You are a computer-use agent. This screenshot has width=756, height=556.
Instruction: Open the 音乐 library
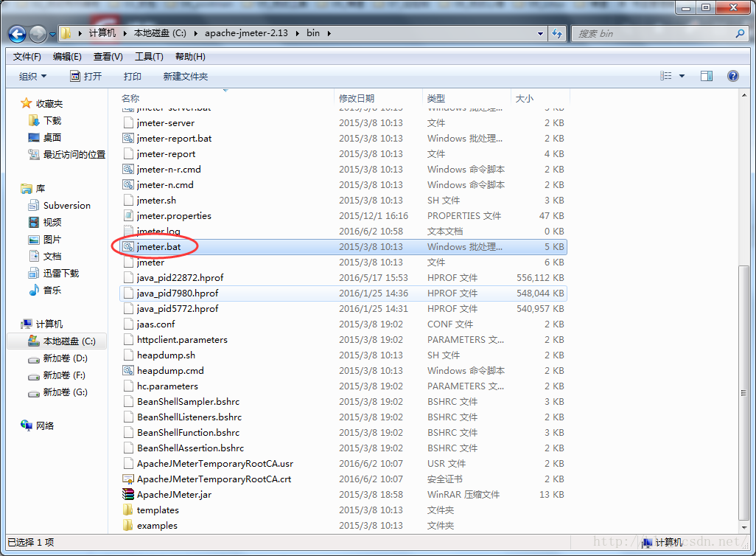pyautogui.click(x=45, y=290)
